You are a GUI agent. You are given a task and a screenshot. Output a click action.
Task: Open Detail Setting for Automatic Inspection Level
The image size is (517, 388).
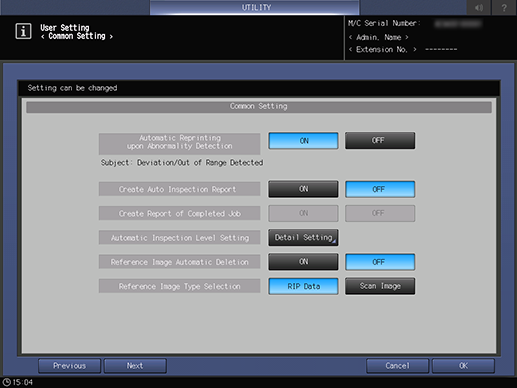pyautogui.click(x=303, y=237)
